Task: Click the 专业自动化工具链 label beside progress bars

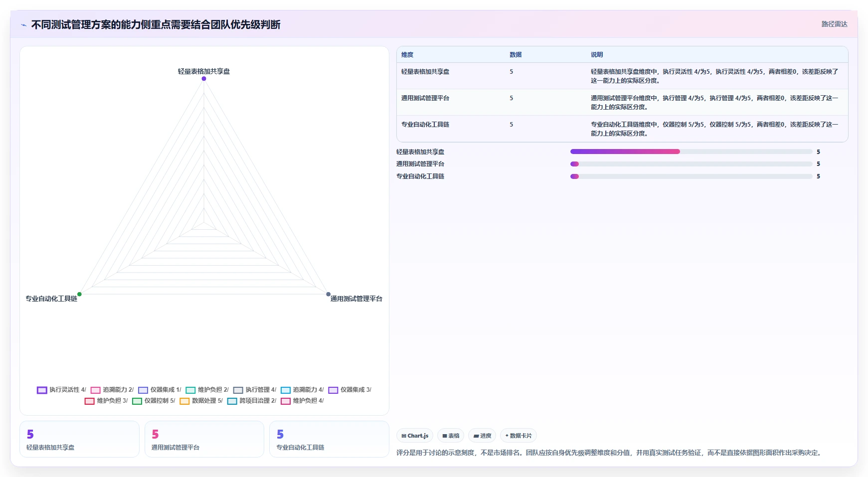Action: point(420,176)
